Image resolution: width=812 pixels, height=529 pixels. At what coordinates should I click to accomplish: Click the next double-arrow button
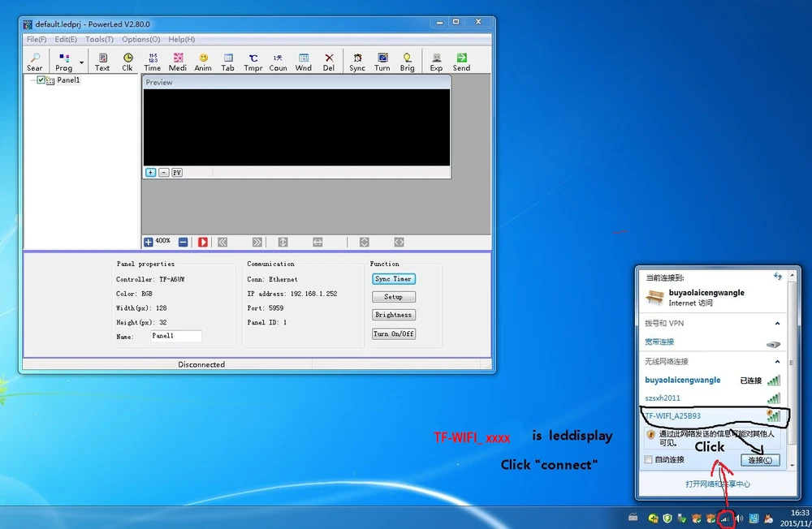point(257,242)
